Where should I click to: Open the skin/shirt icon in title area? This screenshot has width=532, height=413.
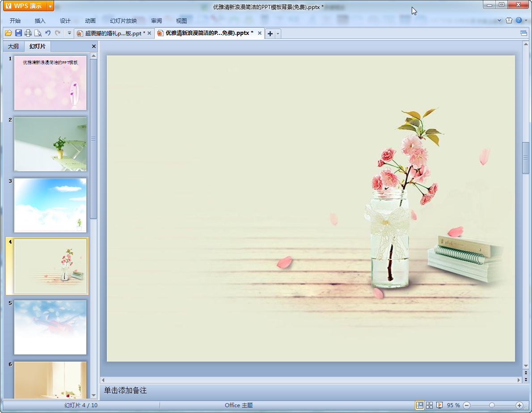tap(509, 21)
